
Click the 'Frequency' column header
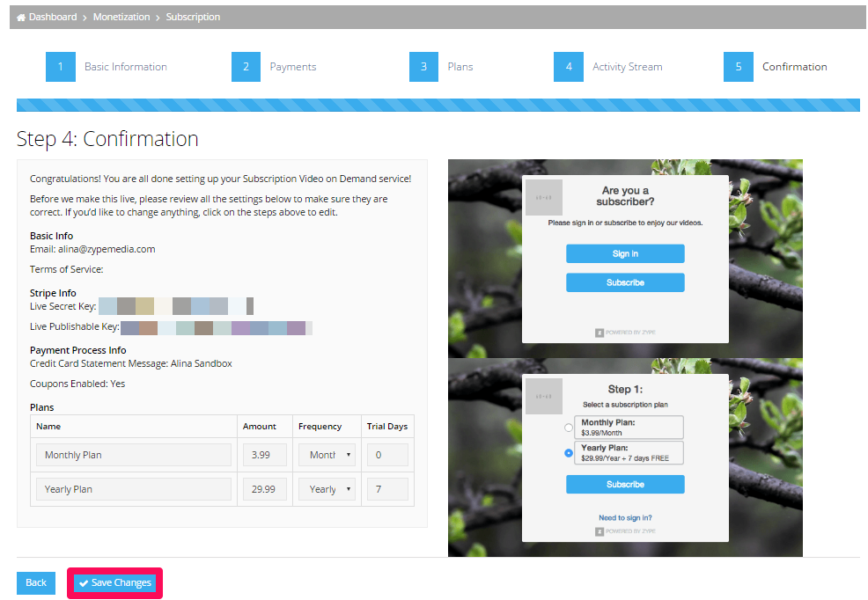tap(320, 427)
